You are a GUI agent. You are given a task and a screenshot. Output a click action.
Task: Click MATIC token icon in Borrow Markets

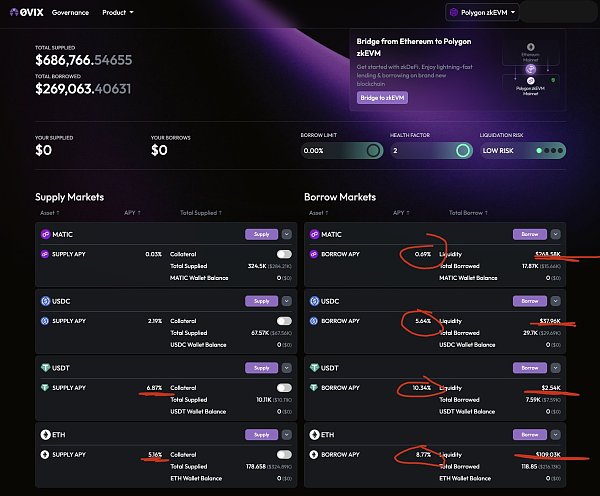(x=314, y=234)
